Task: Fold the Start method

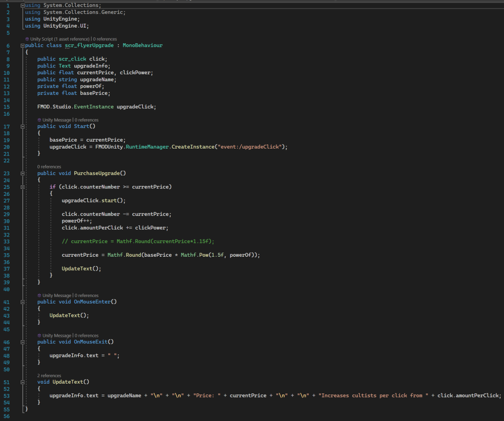Action: point(23,126)
